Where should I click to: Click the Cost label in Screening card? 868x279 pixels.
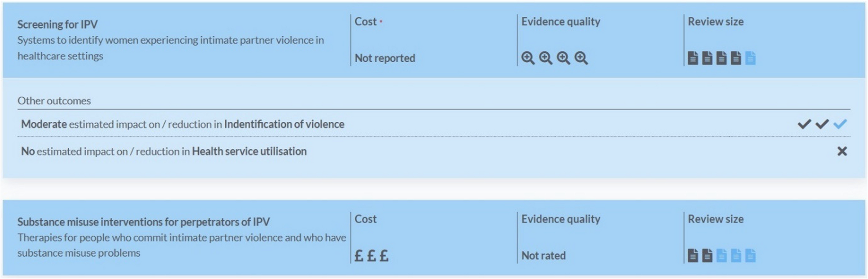366,21
